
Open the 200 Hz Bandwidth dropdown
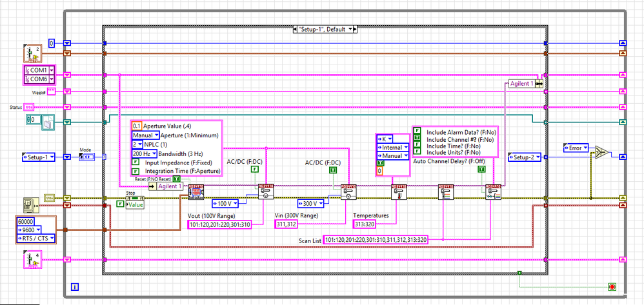pos(144,153)
